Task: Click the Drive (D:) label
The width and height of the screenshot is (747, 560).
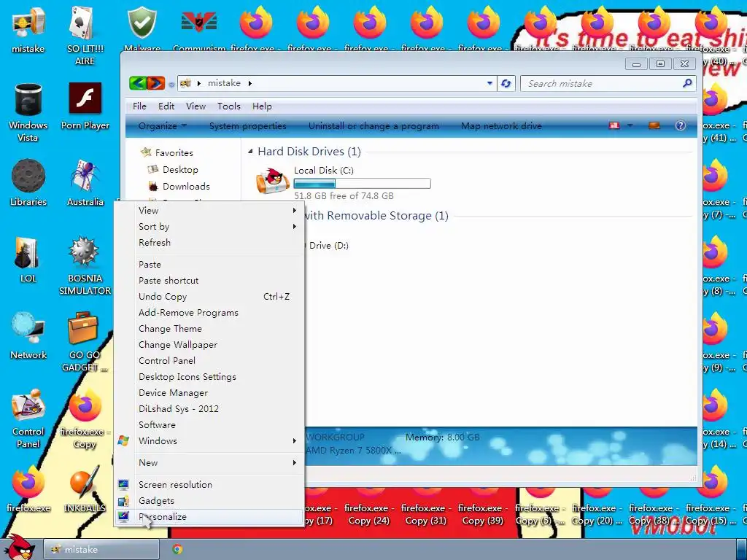Action: coord(329,245)
